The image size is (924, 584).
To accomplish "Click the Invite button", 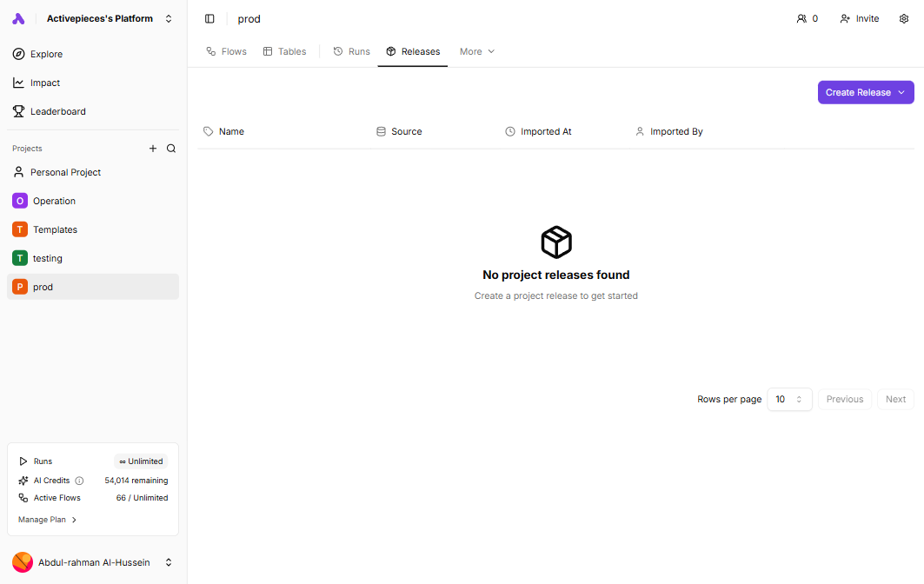I will 859,18.
